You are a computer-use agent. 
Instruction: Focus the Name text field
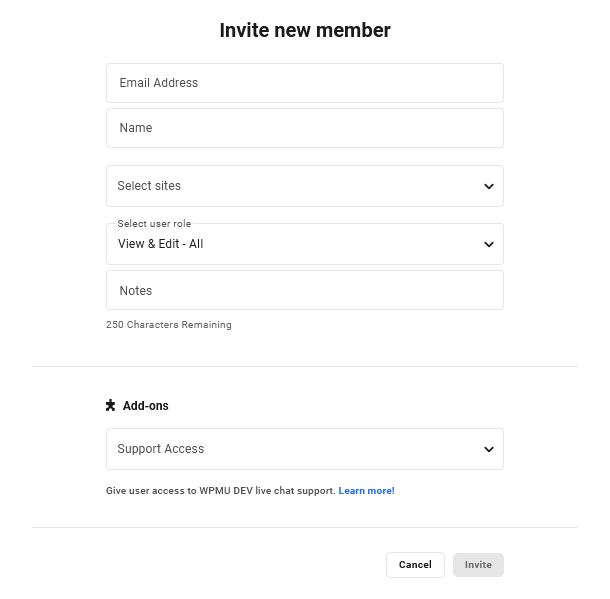click(304, 128)
